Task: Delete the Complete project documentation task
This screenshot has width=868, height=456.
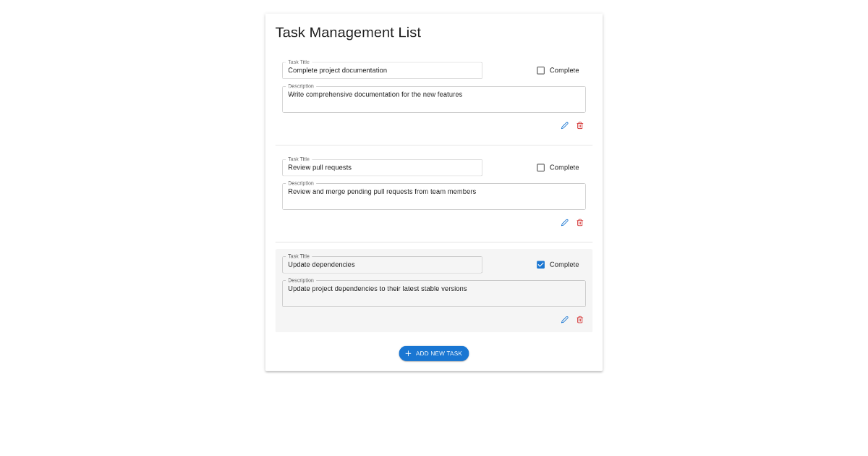Action: pyautogui.click(x=579, y=125)
